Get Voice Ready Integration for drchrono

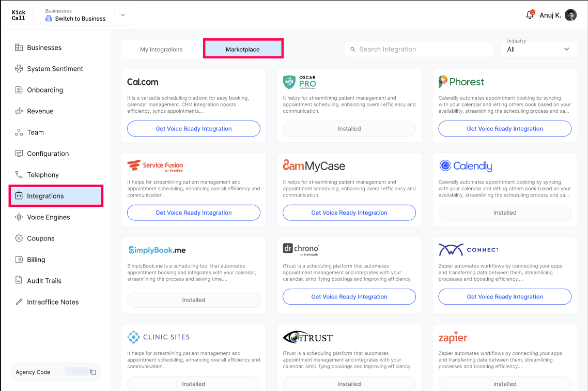(349, 297)
